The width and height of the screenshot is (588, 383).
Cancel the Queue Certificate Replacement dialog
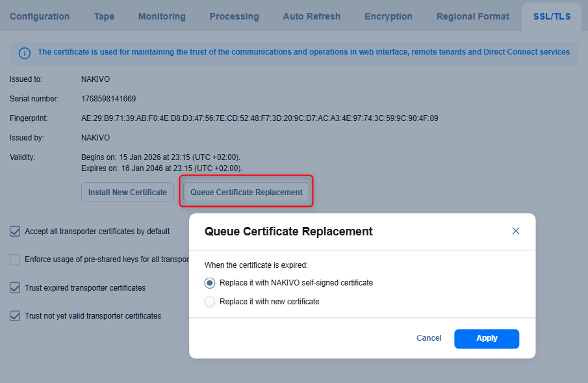pyautogui.click(x=429, y=338)
